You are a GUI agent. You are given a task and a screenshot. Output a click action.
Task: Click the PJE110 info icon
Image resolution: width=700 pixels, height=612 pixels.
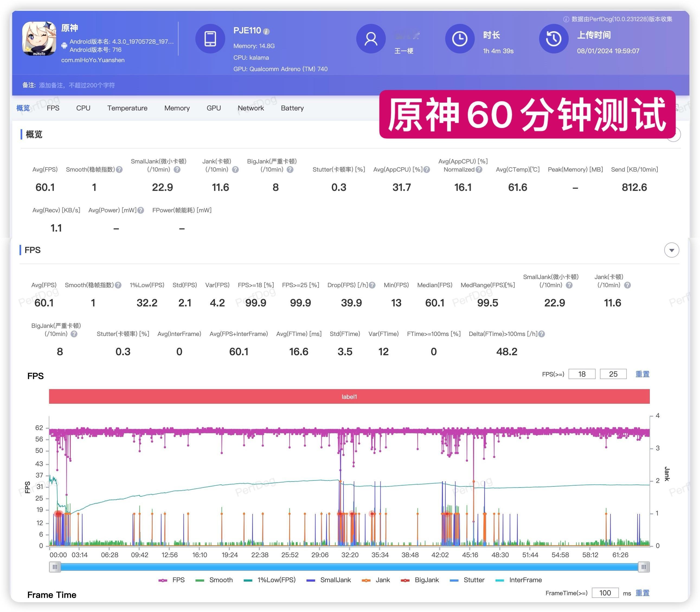[266, 31]
